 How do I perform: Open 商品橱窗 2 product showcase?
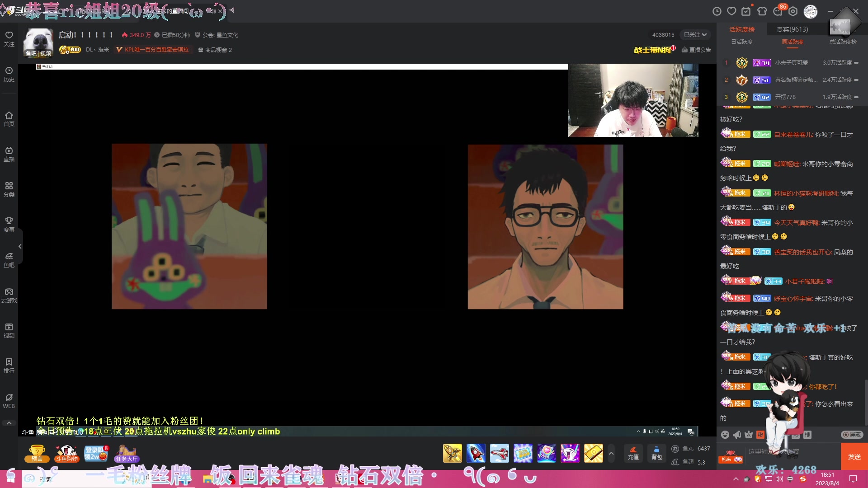pos(215,50)
